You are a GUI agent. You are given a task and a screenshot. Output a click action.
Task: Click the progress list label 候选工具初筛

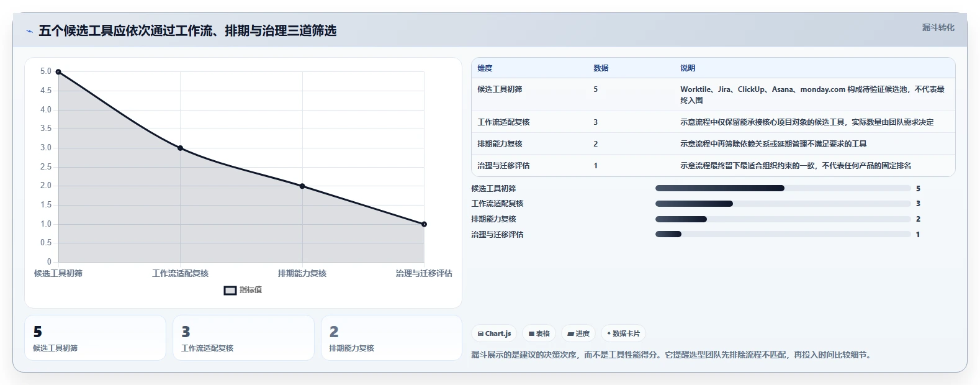coord(493,189)
